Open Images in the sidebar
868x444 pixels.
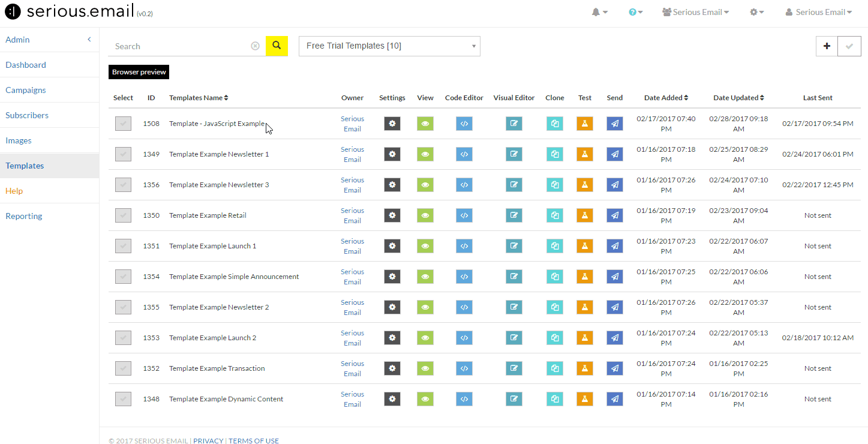point(19,140)
